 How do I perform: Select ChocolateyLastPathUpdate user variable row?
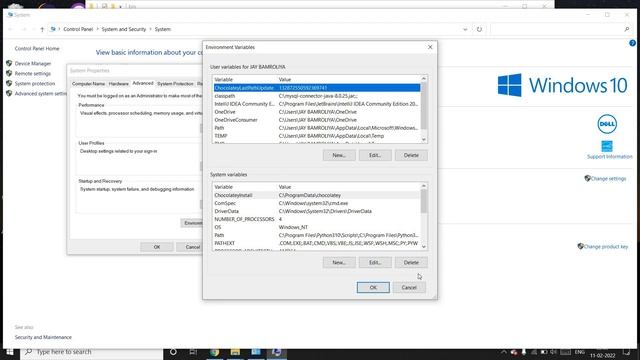pos(317,88)
